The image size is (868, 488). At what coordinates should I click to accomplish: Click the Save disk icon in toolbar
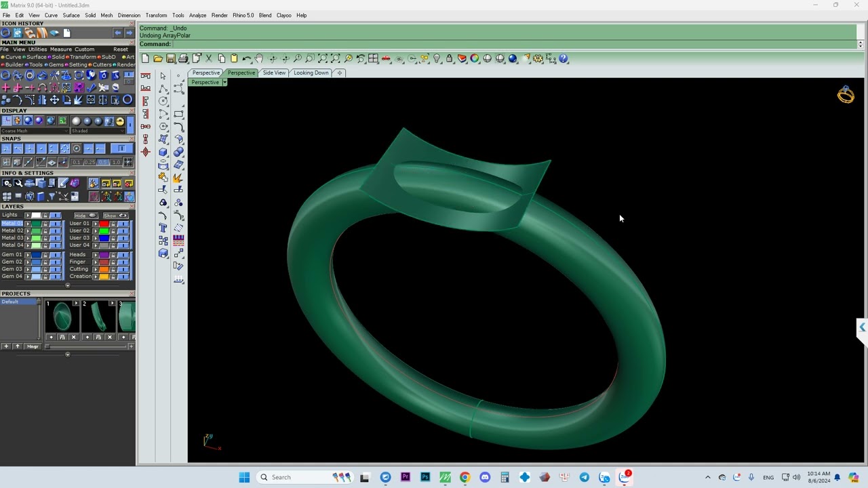(170, 59)
